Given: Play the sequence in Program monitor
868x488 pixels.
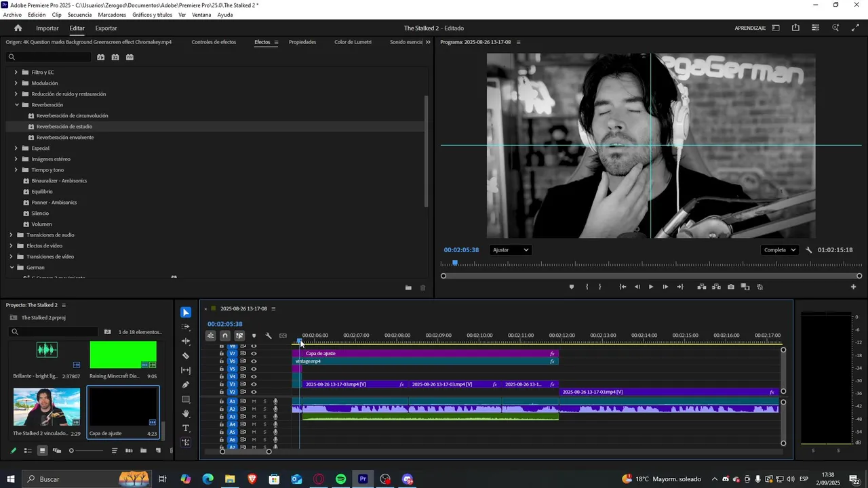Looking at the screenshot, I should tap(651, 287).
